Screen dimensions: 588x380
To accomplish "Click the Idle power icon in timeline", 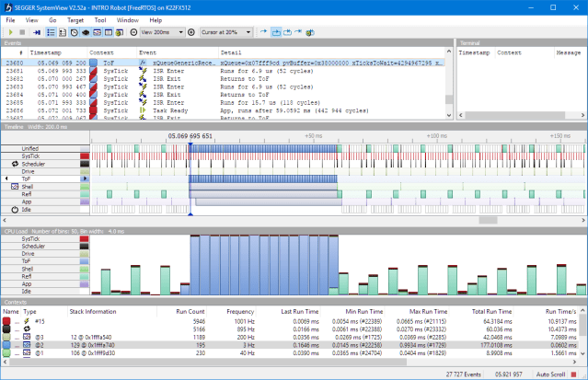I will click(14, 210).
